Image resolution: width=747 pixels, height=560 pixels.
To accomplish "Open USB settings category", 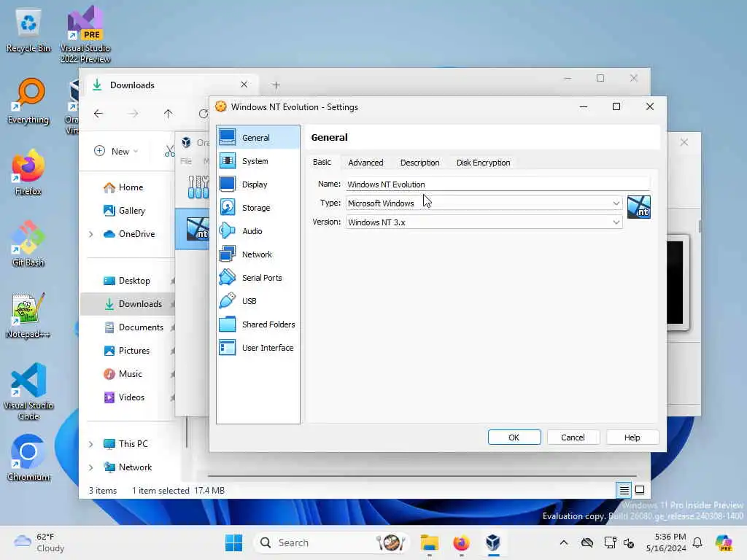I will pos(258,301).
